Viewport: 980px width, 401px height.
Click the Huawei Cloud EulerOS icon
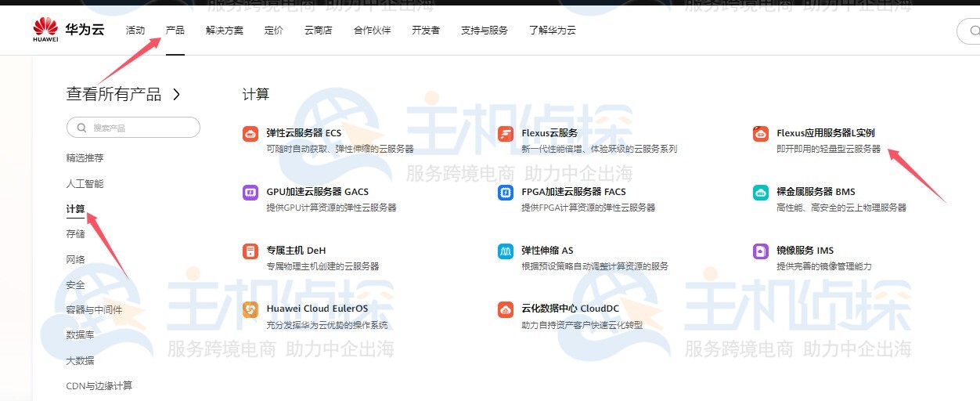pos(250,310)
